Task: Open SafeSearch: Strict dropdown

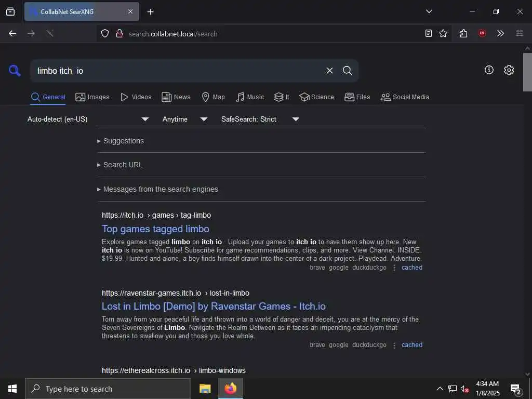Action: pyautogui.click(x=260, y=119)
